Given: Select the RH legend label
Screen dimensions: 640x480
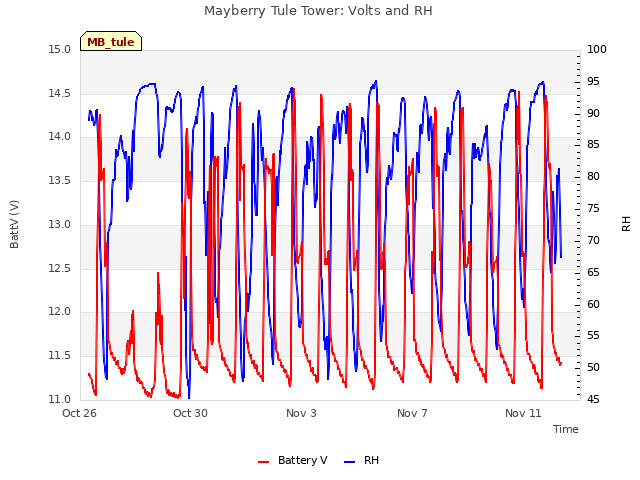Looking at the screenshot, I should [371, 460].
